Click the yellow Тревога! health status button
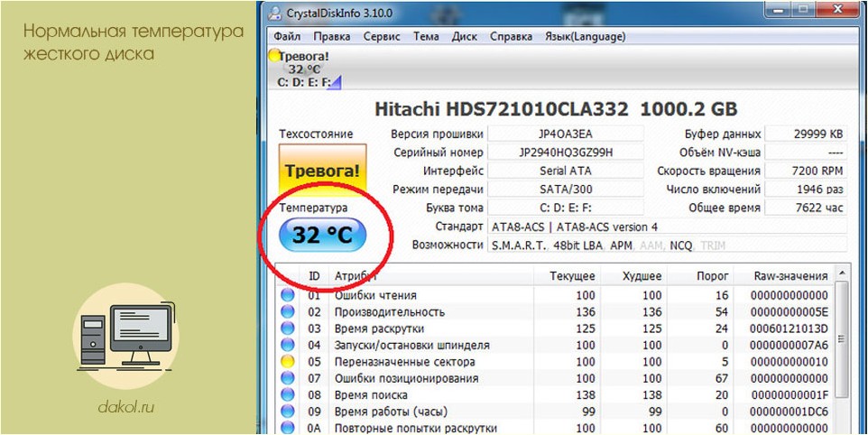 tap(322, 170)
